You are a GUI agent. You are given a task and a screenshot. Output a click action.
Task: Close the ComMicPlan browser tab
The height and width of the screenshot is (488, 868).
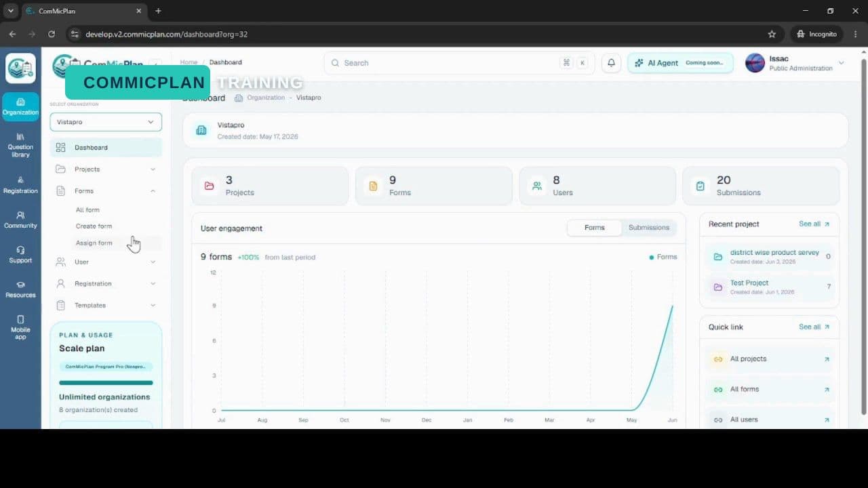coord(138,11)
